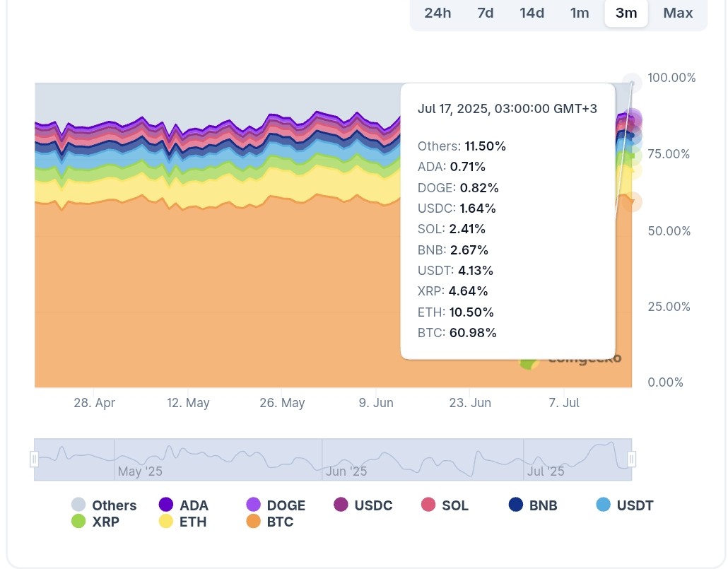The width and height of the screenshot is (728, 569).
Task: Hide the DOGE series via legend
Action: click(276, 505)
